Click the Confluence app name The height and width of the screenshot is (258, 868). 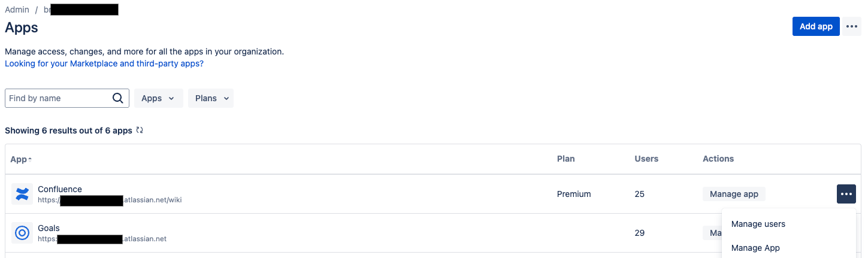pos(60,189)
